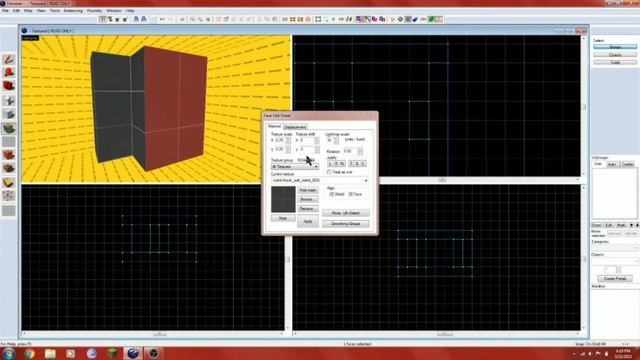Open the Tools menu
This screenshot has height=360, width=640.
click(x=55, y=11)
